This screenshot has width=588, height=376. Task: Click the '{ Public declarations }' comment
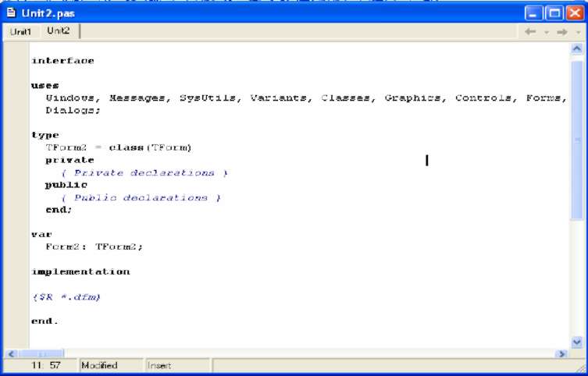141,197
